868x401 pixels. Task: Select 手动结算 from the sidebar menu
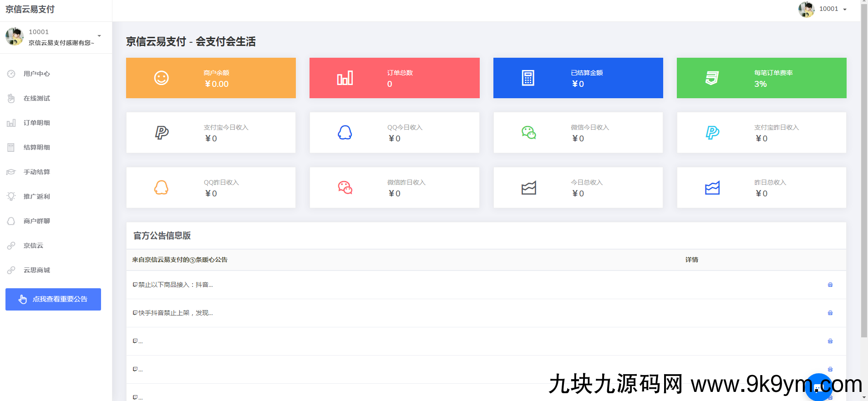pyautogui.click(x=37, y=172)
